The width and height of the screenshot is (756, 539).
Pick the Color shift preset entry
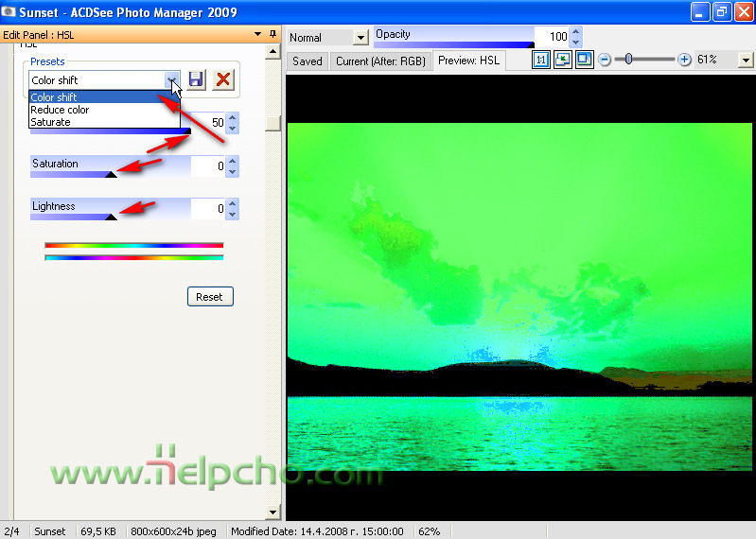pos(54,97)
